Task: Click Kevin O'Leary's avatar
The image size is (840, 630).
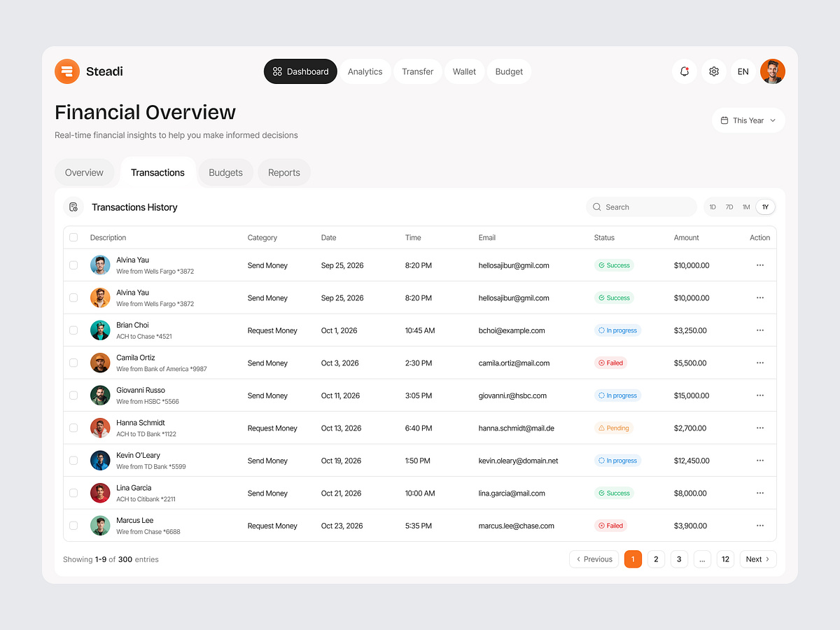Action: point(100,461)
